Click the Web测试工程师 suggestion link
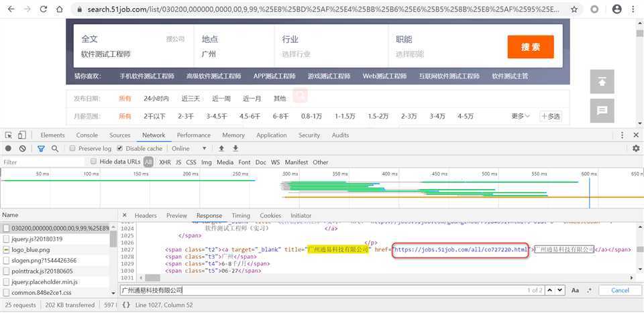Viewport: 644px width, 313px height. (384, 76)
